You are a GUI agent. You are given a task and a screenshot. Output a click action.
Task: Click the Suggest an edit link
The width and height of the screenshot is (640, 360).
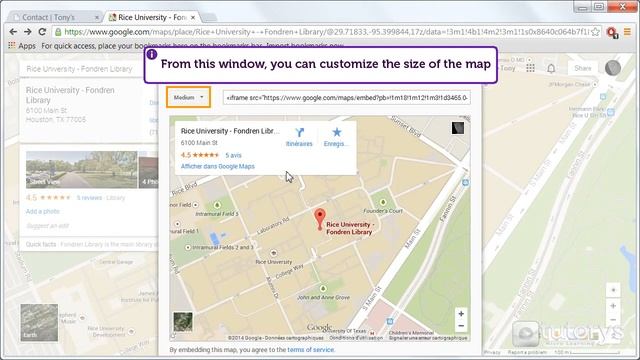(47, 226)
